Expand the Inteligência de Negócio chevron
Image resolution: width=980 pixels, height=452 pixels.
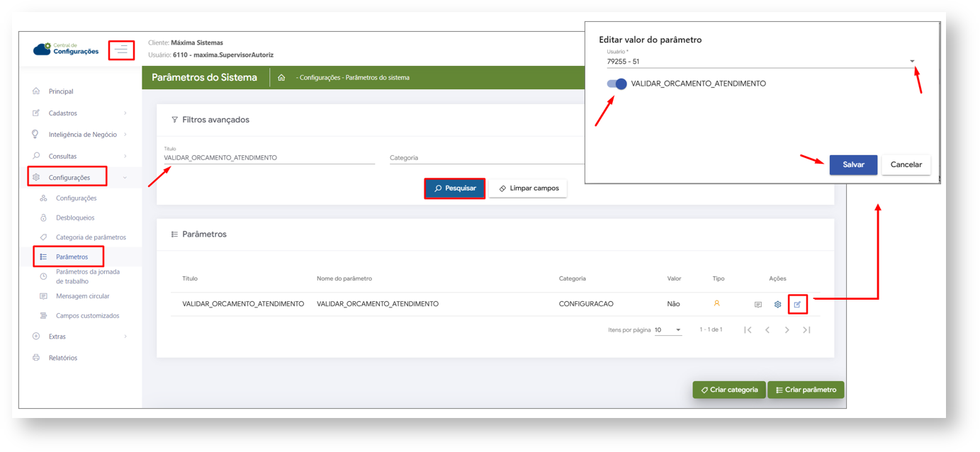(125, 135)
